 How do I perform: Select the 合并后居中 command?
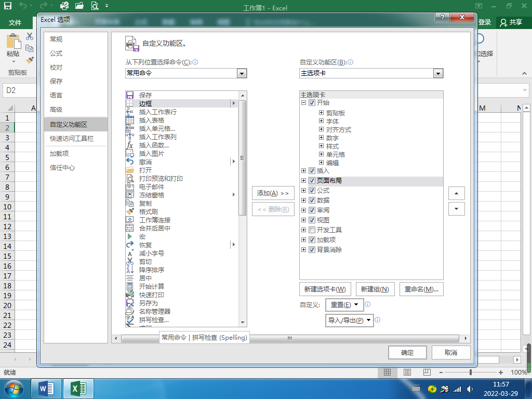[x=181, y=229]
